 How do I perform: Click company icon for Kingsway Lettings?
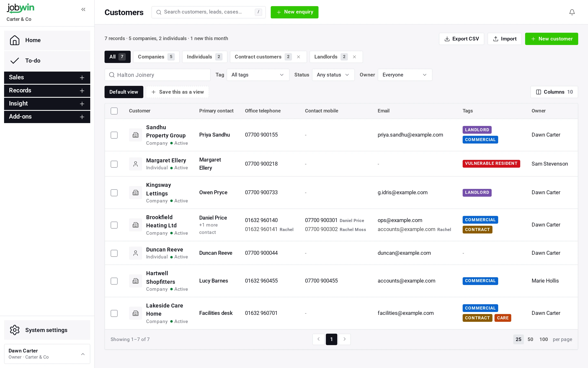(136, 193)
